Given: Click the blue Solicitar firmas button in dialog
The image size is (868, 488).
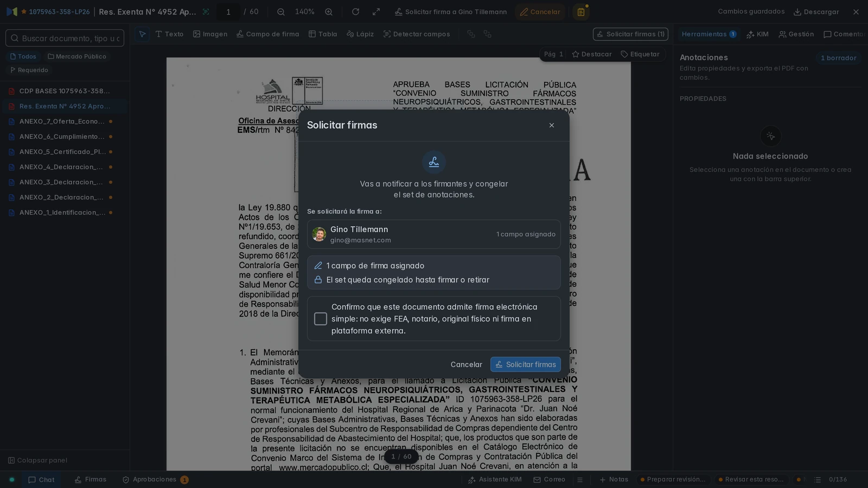Looking at the screenshot, I should [x=526, y=364].
